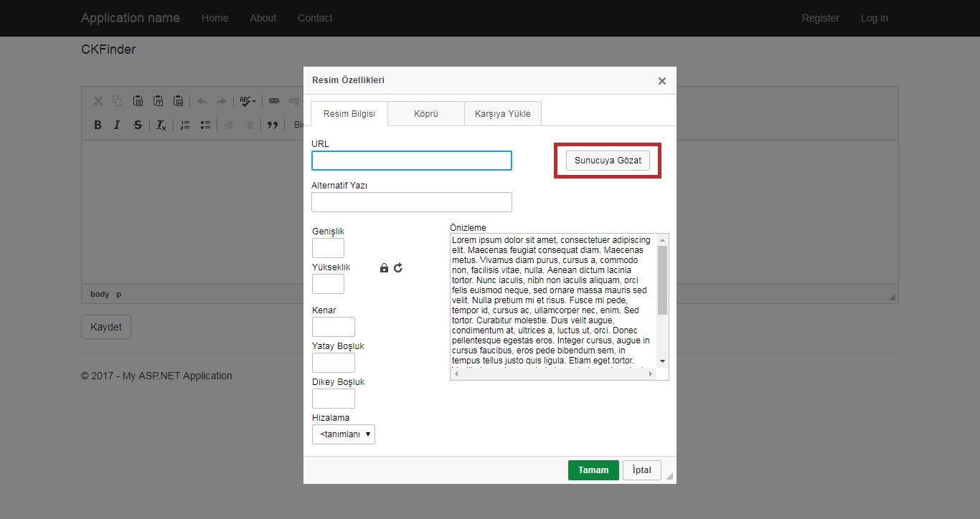
Task: Insert a bulleted list
Action: click(205, 125)
